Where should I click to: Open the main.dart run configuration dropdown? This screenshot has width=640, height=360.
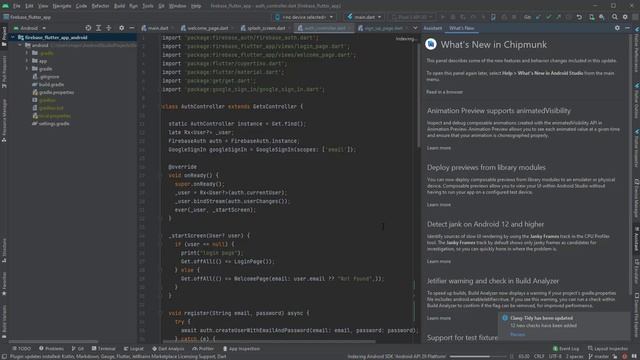pos(364,17)
